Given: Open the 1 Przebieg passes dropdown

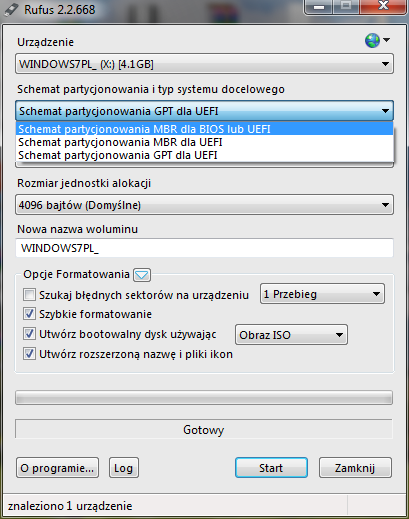Looking at the screenshot, I should [x=322, y=294].
